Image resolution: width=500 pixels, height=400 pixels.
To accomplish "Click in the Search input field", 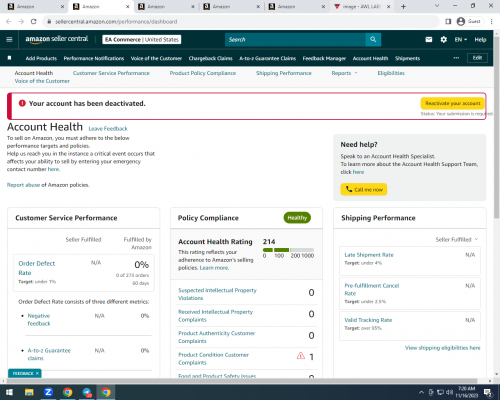I will pos(295,39).
